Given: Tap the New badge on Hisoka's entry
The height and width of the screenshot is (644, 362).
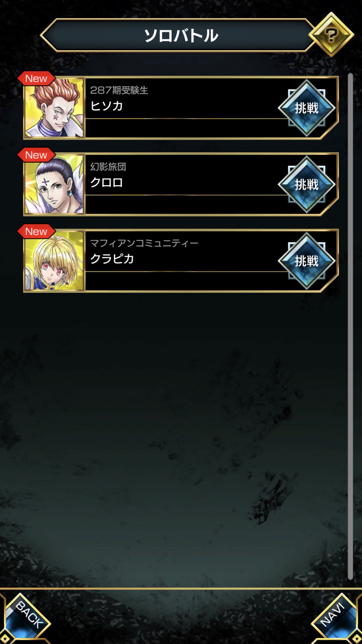Looking at the screenshot, I should click(x=36, y=78).
